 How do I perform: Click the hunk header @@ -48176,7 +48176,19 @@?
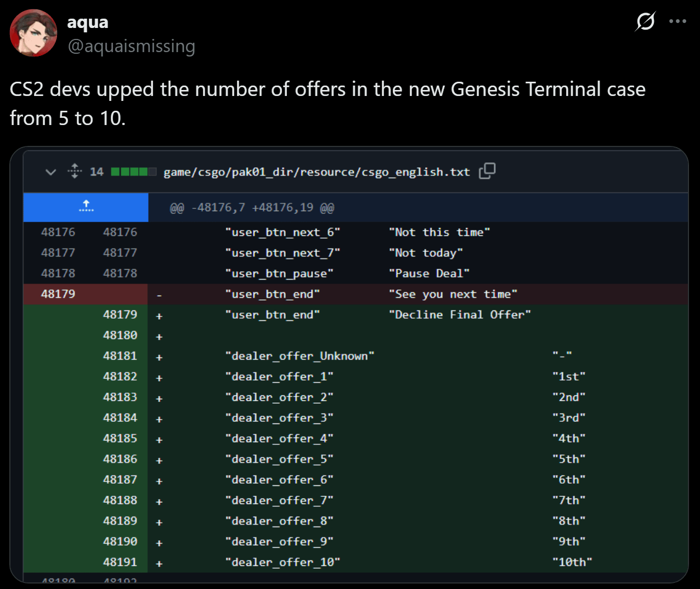252,208
